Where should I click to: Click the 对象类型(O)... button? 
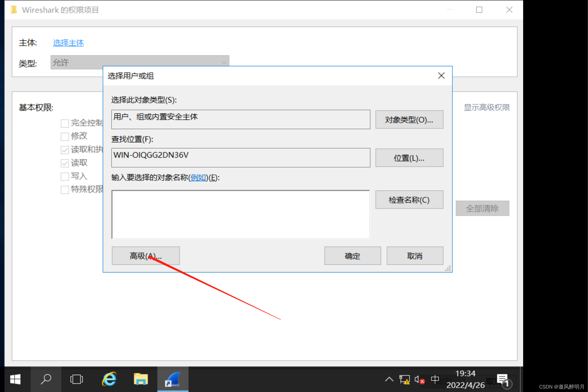[409, 120]
